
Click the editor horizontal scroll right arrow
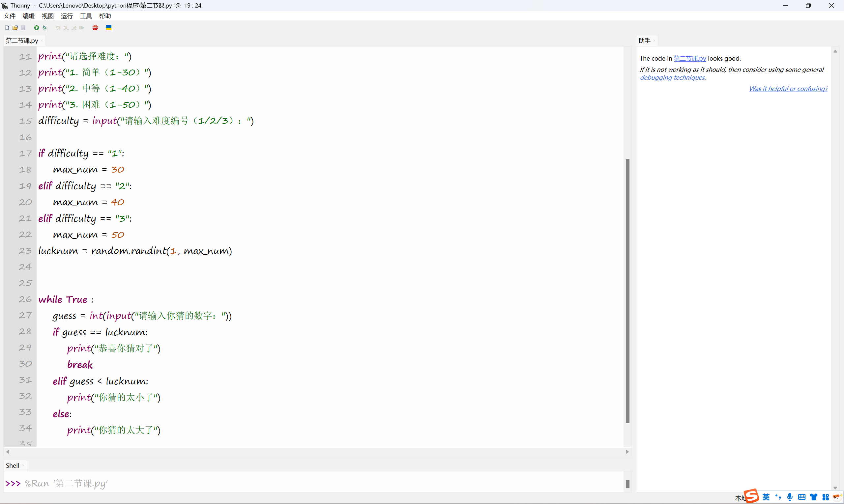coord(627,452)
